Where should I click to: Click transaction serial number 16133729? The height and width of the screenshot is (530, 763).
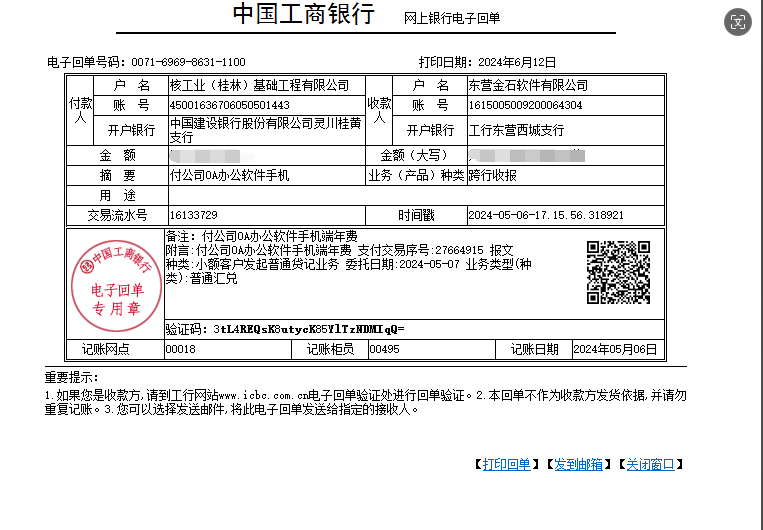click(194, 215)
